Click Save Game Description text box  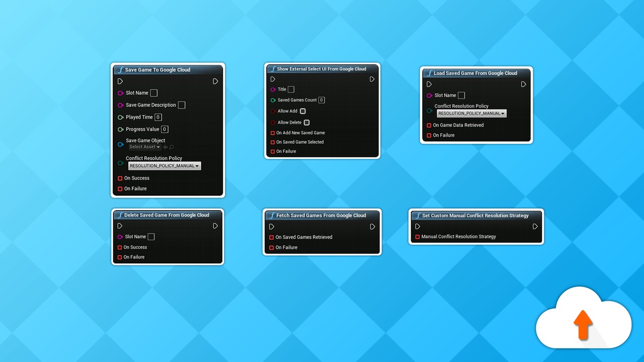[182, 105]
